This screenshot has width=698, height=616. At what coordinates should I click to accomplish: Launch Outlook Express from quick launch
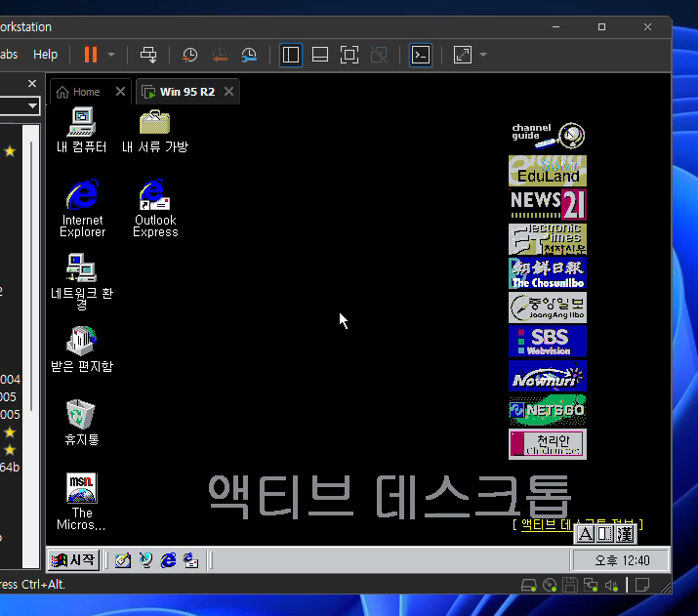pos(191,560)
